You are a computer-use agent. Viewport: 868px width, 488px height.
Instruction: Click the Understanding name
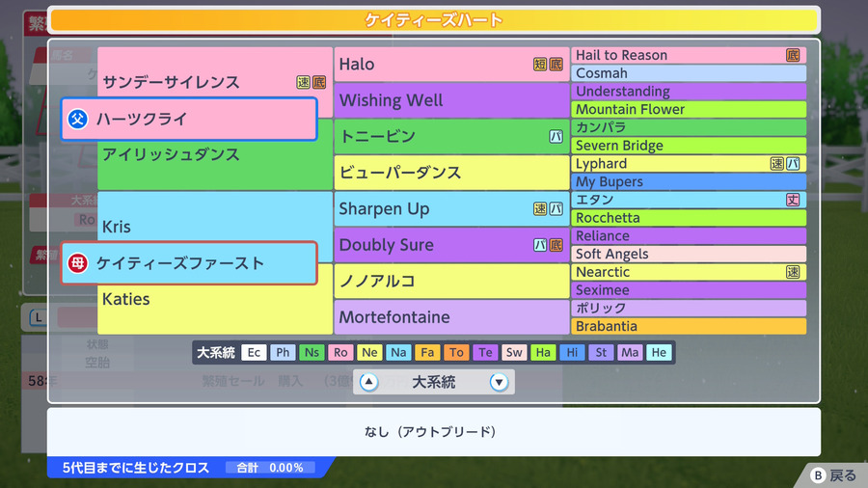(x=623, y=92)
